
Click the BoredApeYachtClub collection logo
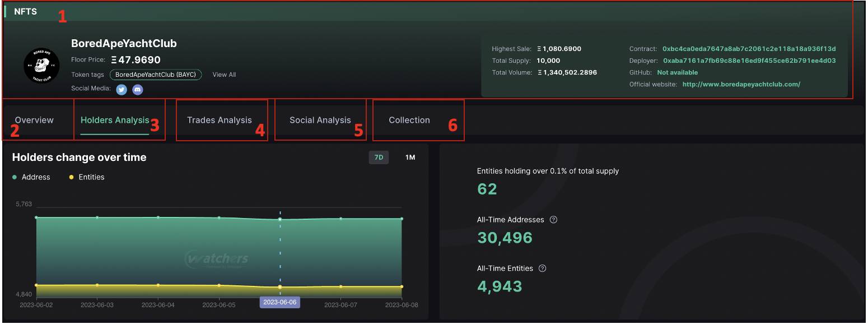[x=41, y=66]
